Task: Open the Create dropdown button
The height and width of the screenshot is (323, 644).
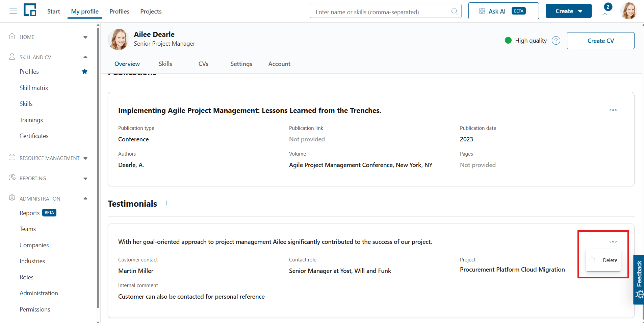Action: pos(568,11)
